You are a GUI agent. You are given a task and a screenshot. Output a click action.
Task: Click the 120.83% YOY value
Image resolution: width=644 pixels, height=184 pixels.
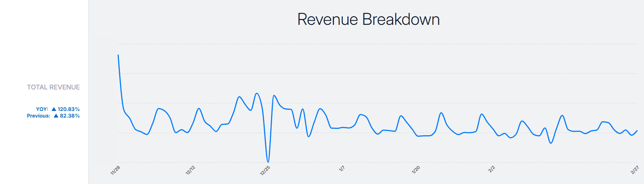pyautogui.click(x=69, y=109)
